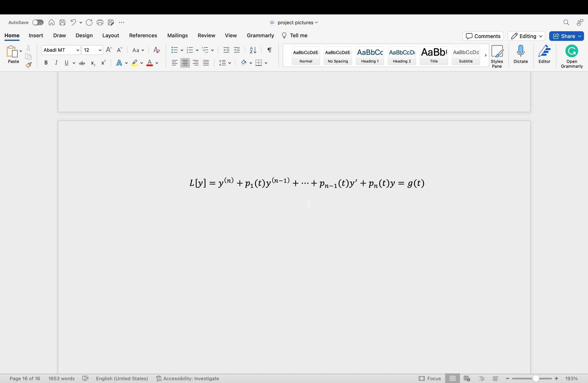The width and height of the screenshot is (588, 383).
Task: Increase indent of the paragraph
Action: click(237, 50)
